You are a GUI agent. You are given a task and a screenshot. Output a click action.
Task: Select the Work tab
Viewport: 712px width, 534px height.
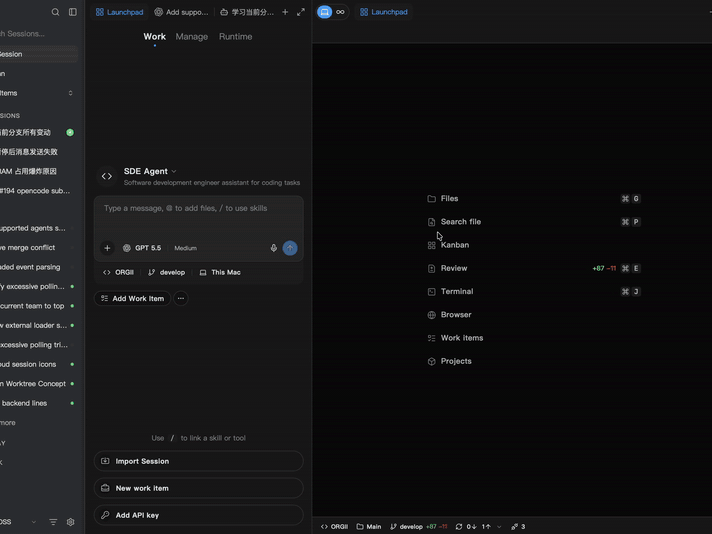click(x=154, y=37)
